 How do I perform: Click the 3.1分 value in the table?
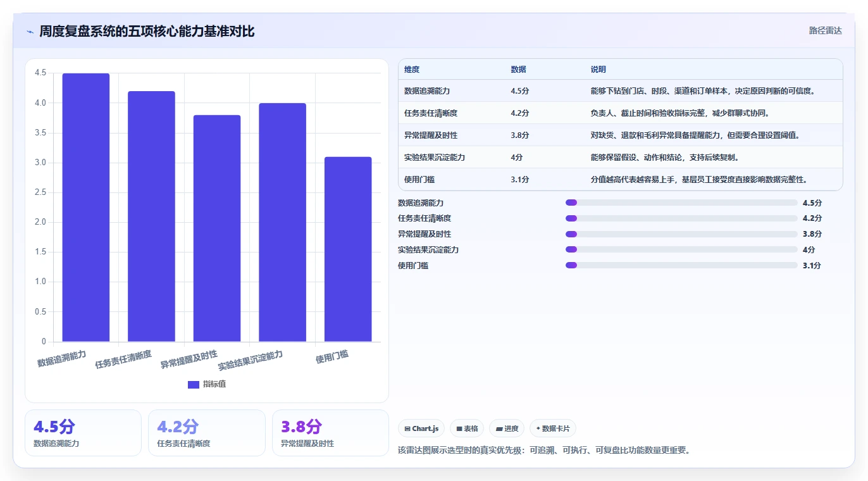click(x=519, y=180)
